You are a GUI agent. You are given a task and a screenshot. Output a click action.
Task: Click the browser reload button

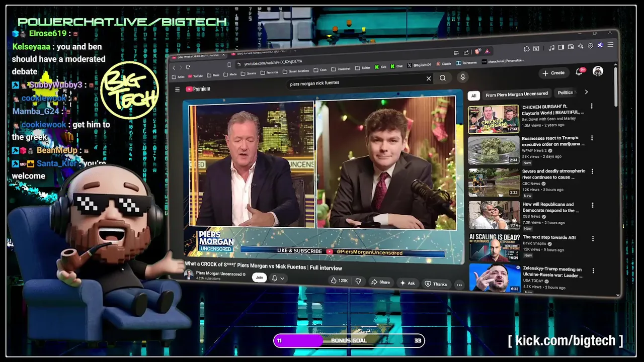tap(188, 67)
